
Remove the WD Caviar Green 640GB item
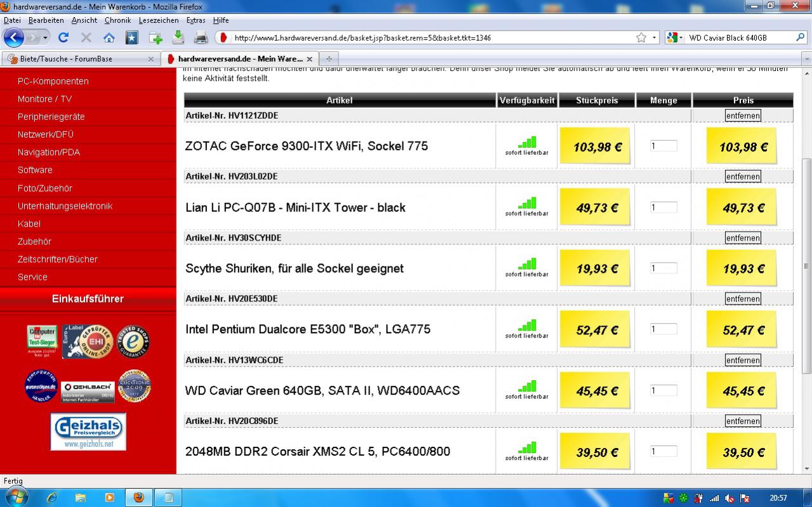pos(743,360)
